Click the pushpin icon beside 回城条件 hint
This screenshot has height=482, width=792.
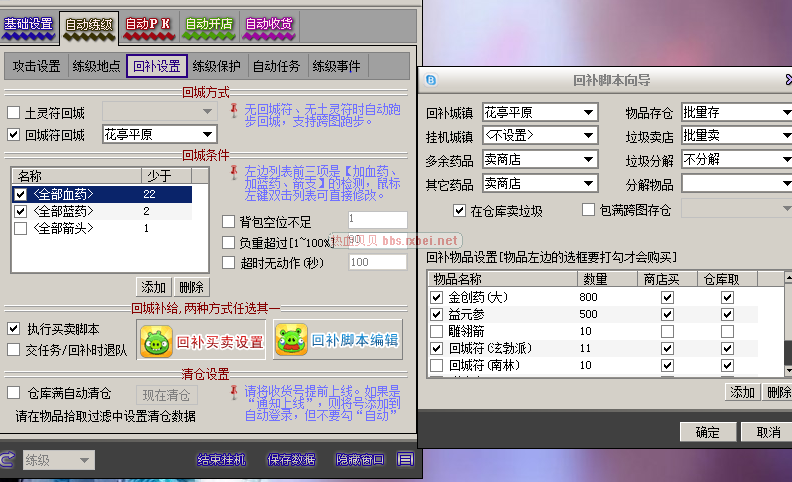click(234, 173)
